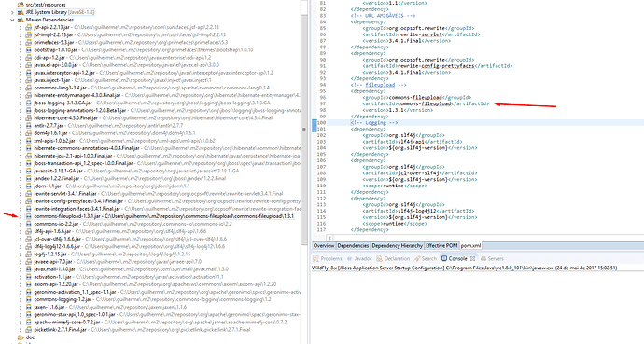This screenshot has height=344, width=644.
Task: Expand the javax.interceptor-api-1.2.jar node
Action: tap(21, 73)
